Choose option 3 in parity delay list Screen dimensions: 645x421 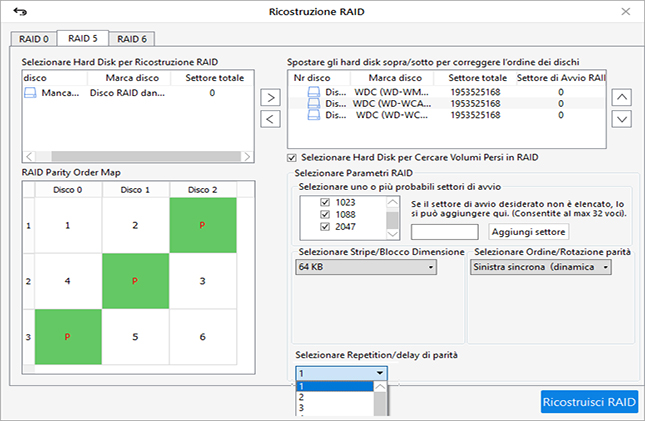pos(334,408)
